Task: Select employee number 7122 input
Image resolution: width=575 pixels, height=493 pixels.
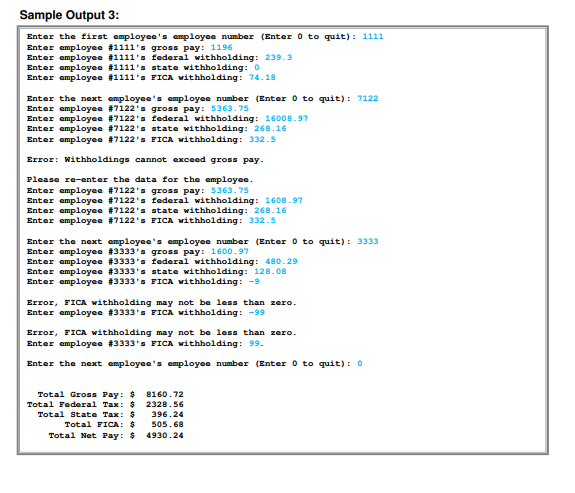Action: [367, 98]
